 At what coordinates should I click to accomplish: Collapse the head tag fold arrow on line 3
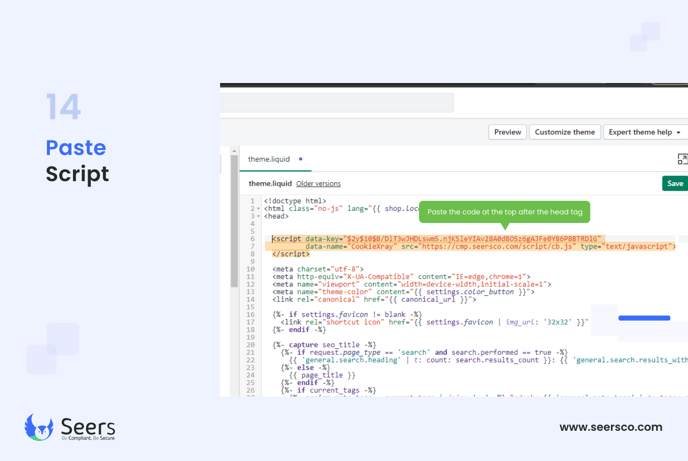click(x=258, y=216)
